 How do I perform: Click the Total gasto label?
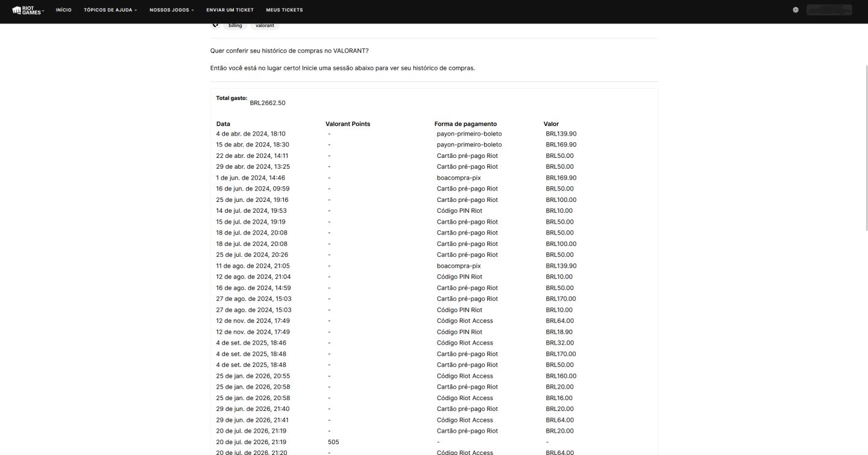(231, 98)
